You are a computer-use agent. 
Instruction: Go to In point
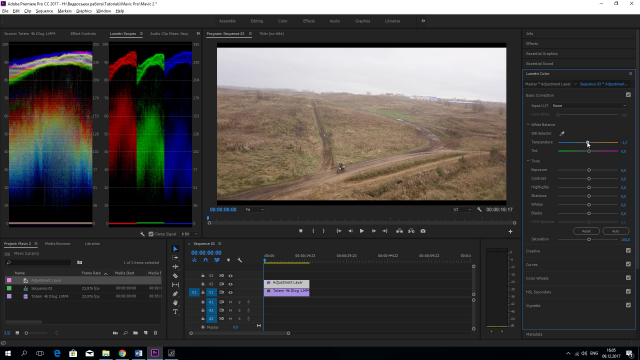(338, 231)
